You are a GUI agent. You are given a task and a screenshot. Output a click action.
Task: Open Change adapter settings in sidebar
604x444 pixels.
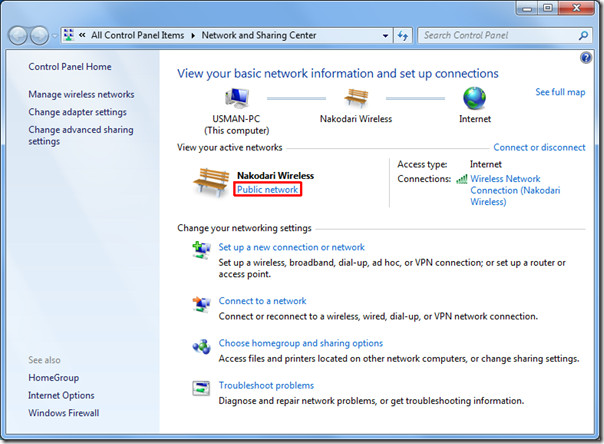(x=77, y=112)
